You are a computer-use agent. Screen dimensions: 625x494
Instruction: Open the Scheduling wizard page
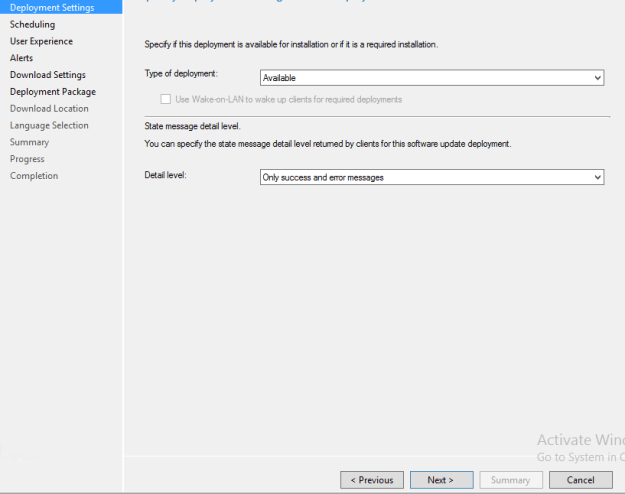click(33, 24)
